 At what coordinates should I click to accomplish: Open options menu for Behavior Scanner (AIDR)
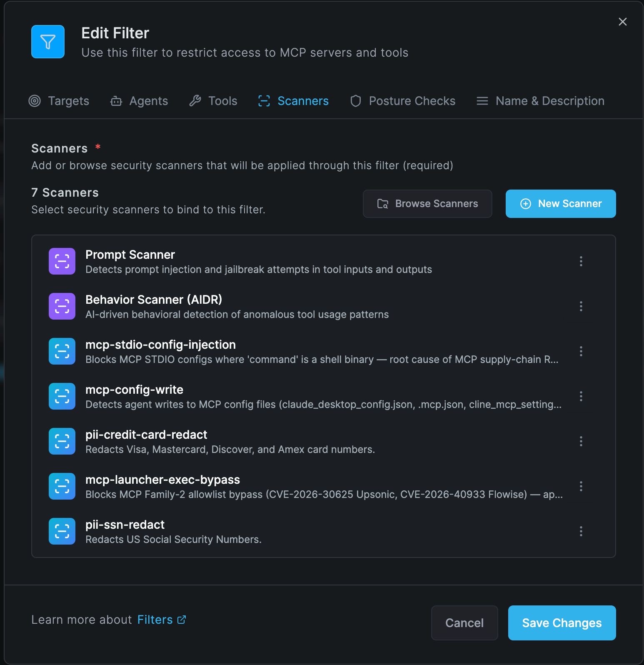(x=581, y=306)
